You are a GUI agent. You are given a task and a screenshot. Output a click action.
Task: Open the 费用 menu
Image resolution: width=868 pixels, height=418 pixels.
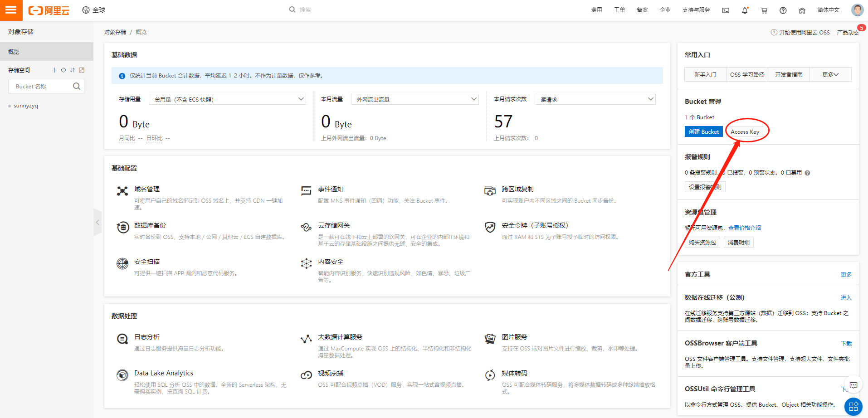click(x=596, y=10)
